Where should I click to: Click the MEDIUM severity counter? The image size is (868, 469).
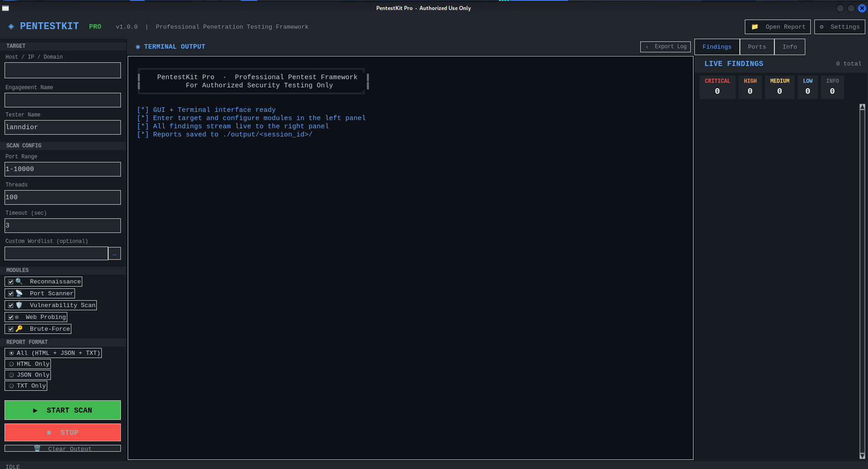coord(779,87)
